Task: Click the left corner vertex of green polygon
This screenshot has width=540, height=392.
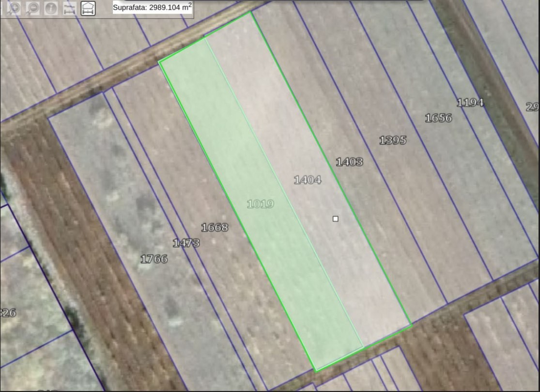Action: 159,62
